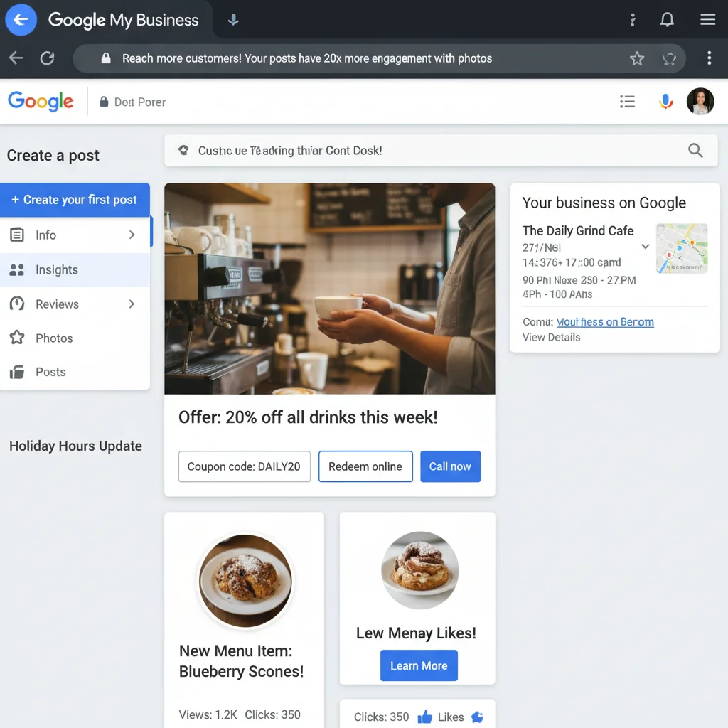Expand the Reviews menu chevron
Viewport: 728px width, 728px height.
(132, 304)
